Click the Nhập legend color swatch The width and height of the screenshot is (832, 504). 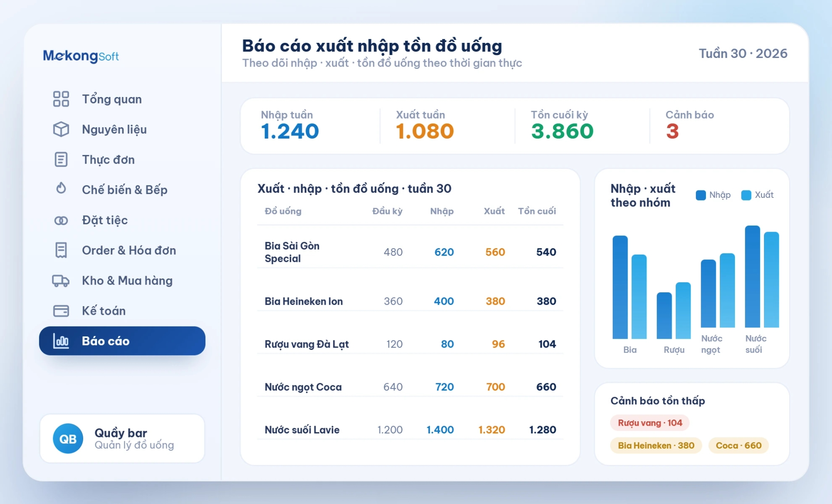(x=701, y=195)
